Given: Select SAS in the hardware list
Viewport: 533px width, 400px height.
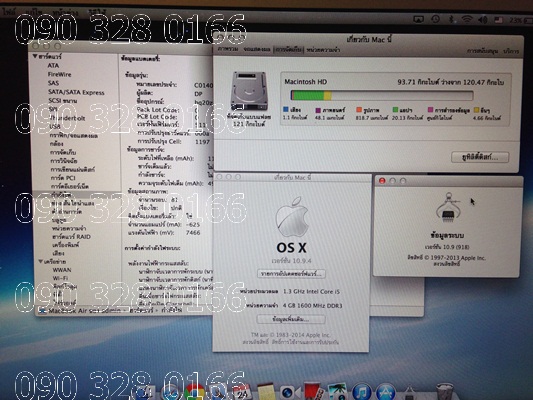Looking at the screenshot, I should tap(53, 83).
